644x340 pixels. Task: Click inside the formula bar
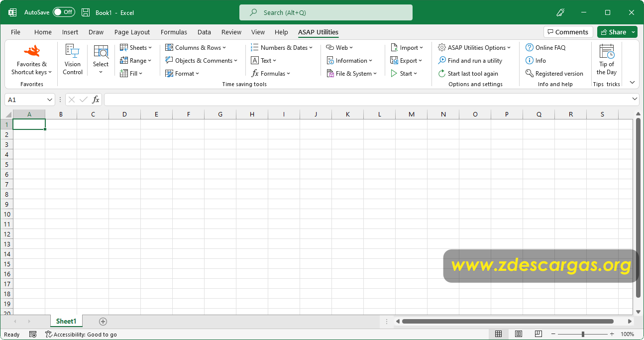coord(367,100)
